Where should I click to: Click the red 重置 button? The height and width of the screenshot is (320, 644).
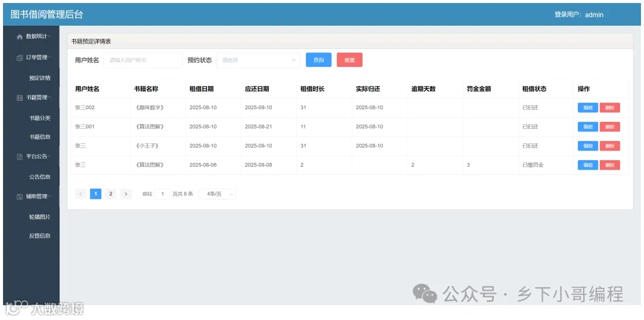click(349, 60)
